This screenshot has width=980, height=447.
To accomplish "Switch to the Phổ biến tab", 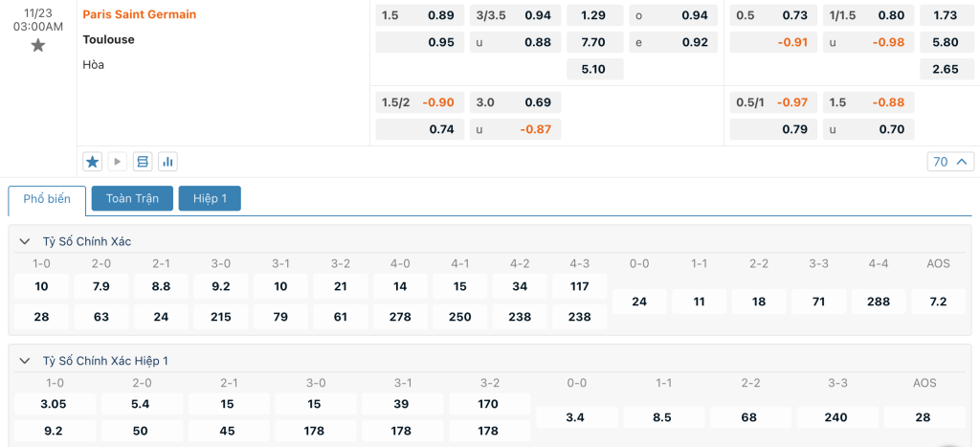I will (47, 199).
